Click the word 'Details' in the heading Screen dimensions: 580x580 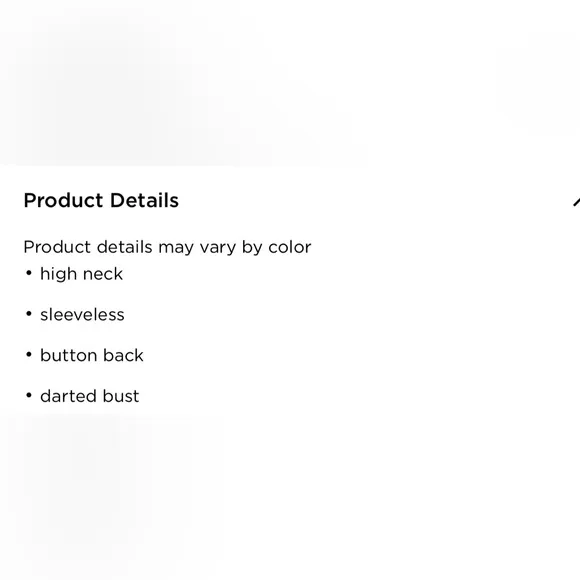click(x=144, y=200)
